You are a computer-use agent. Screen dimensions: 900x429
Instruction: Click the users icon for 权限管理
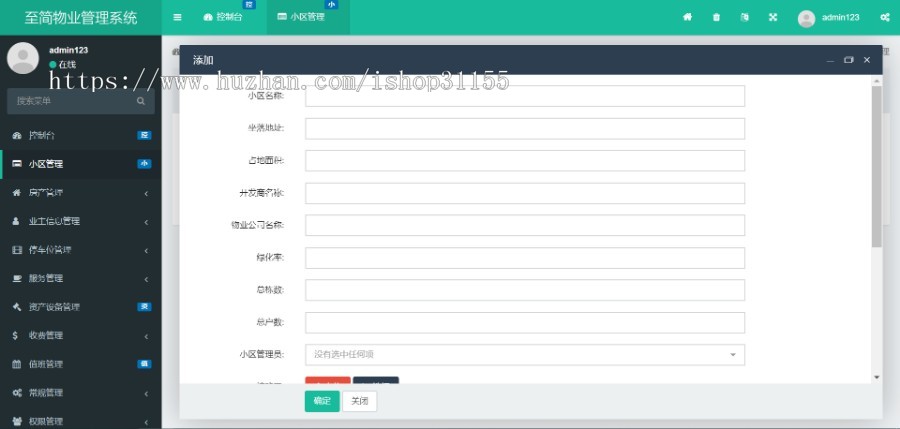click(17, 421)
